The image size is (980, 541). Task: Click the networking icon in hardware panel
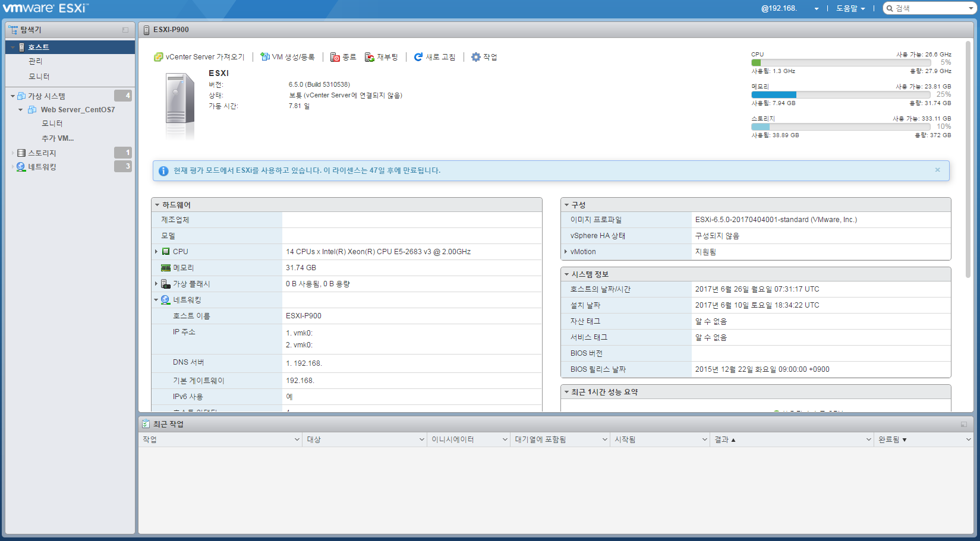pos(166,300)
